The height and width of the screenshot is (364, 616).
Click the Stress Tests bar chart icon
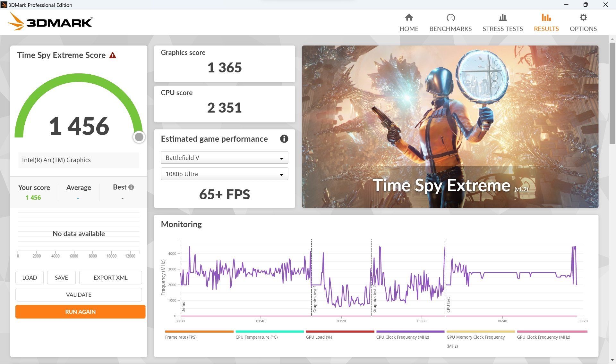point(503,17)
